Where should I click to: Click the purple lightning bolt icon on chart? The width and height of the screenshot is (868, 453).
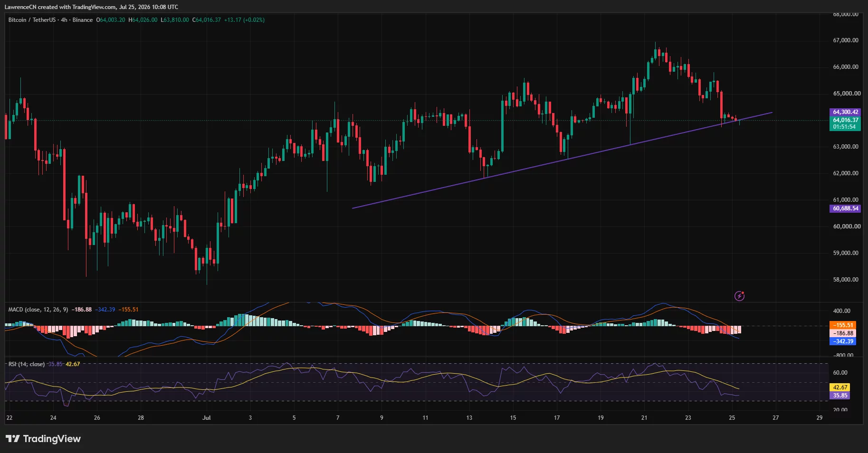(739, 296)
